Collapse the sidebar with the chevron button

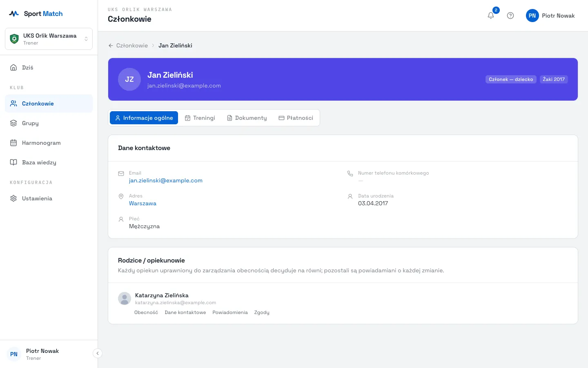(x=98, y=353)
